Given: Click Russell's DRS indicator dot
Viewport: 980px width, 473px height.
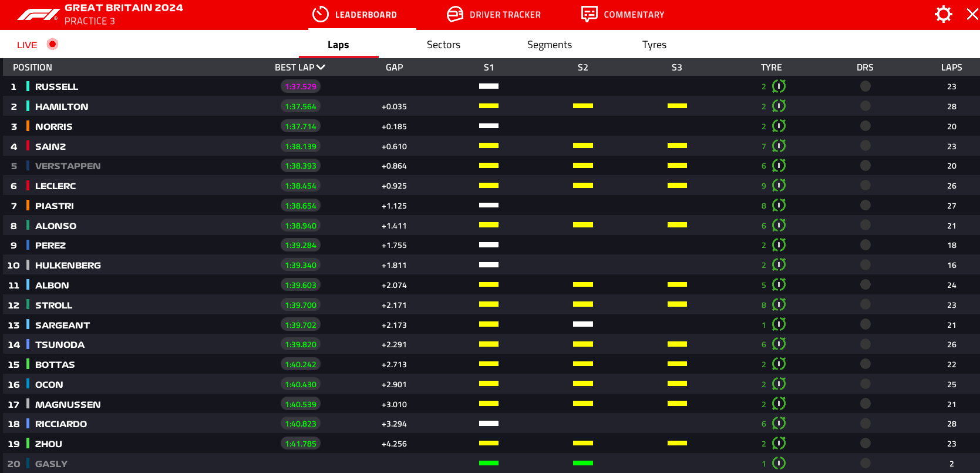Looking at the screenshot, I should [865, 86].
